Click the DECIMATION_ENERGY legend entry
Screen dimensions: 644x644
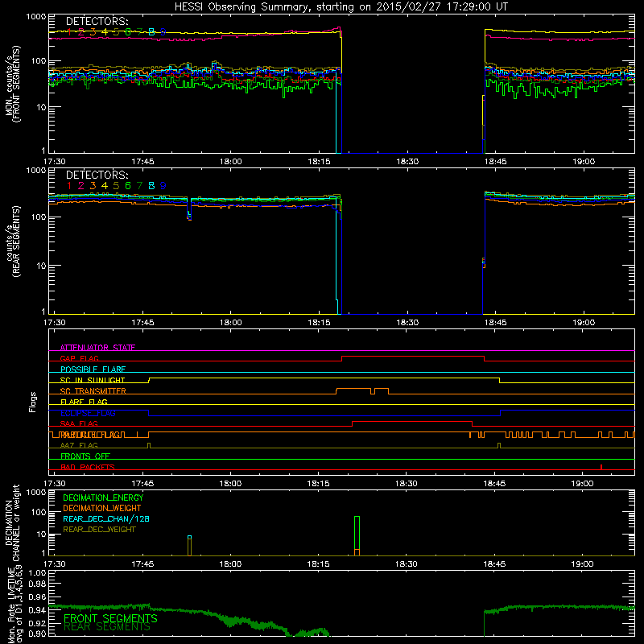103,497
